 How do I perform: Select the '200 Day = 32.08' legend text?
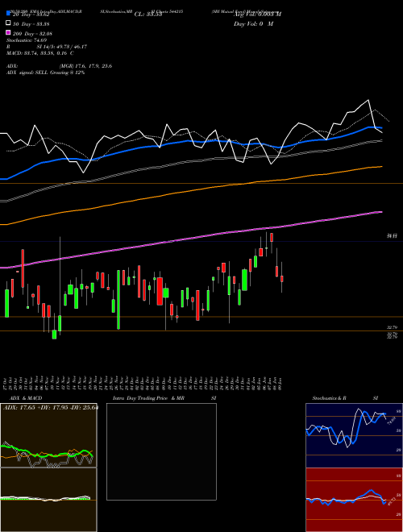pyautogui.click(x=32, y=34)
